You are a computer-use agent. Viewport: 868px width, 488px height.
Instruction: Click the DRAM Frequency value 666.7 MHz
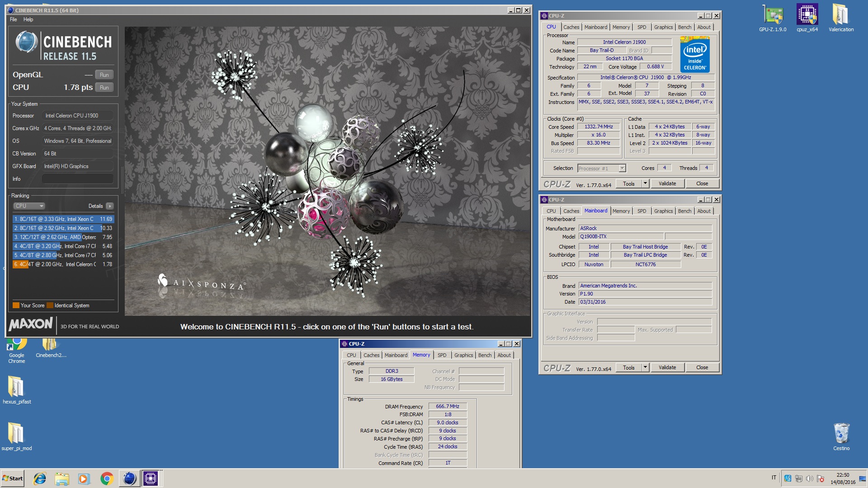(448, 407)
